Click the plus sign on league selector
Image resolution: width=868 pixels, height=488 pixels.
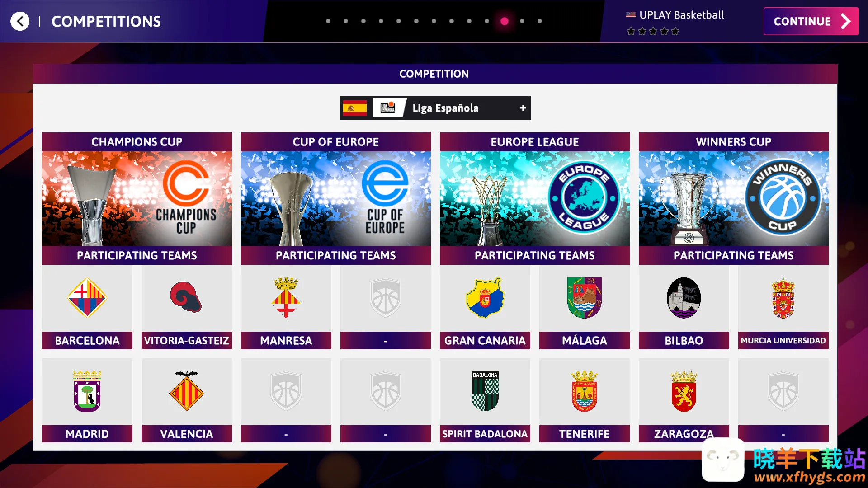523,108
